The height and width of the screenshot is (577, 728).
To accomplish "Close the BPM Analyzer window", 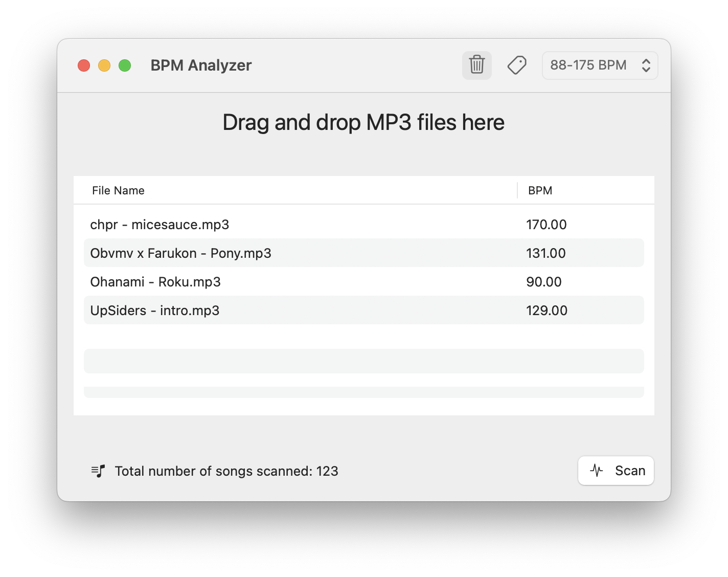I will pos(84,65).
